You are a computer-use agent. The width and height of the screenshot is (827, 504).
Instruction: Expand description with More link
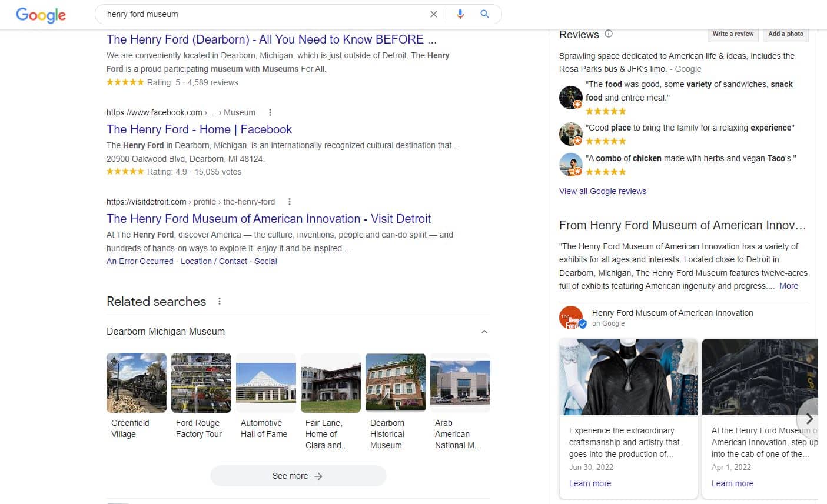[x=789, y=286]
